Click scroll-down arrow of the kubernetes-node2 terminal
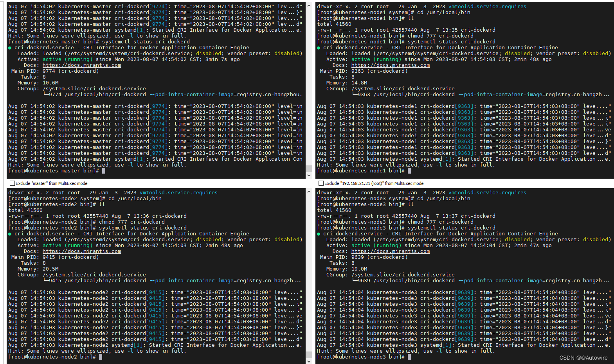The height and width of the screenshot is (364, 614). [309, 361]
